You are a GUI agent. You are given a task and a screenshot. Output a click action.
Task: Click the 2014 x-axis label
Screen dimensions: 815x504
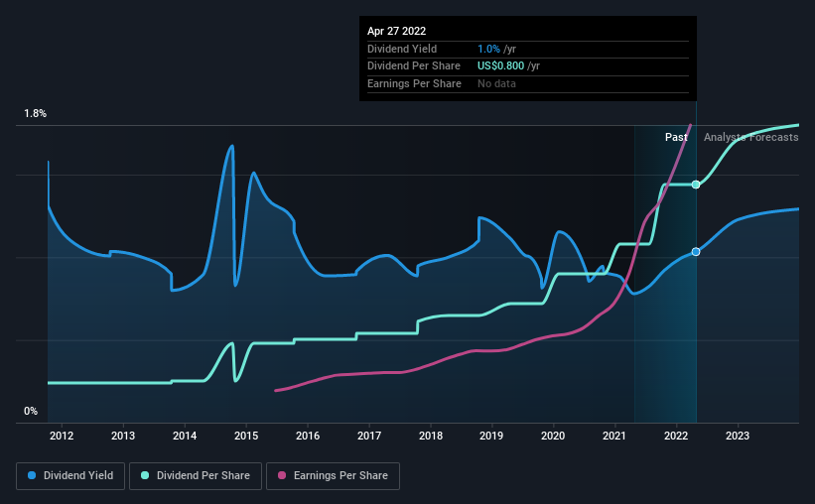pyautogui.click(x=185, y=436)
